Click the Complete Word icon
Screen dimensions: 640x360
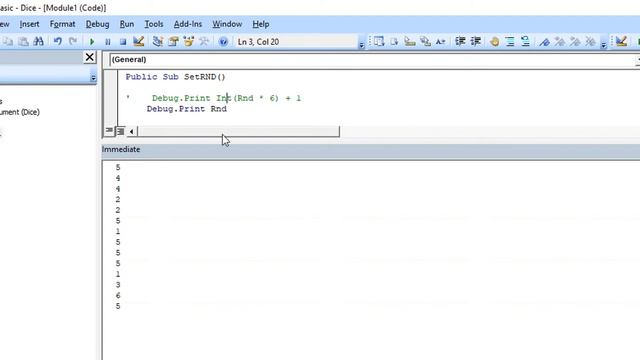[440, 42]
